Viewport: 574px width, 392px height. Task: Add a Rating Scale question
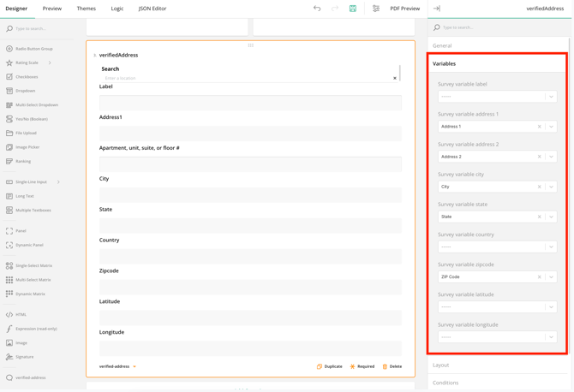pos(22,62)
